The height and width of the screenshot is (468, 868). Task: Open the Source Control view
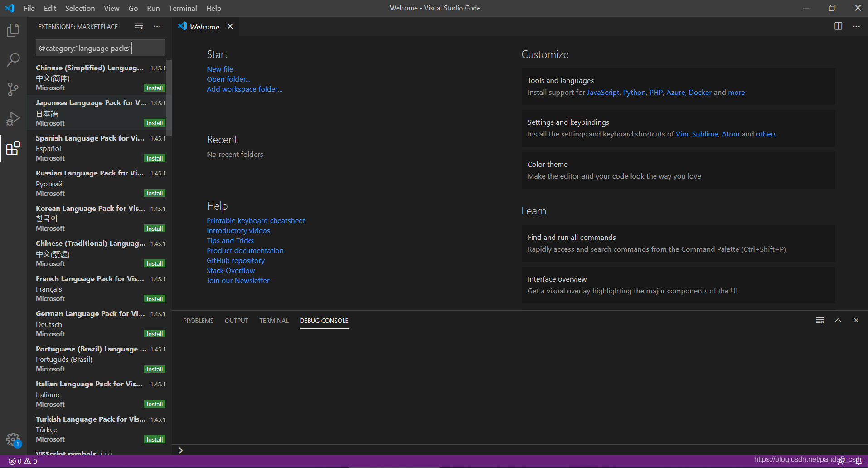(x=13, y=89)
